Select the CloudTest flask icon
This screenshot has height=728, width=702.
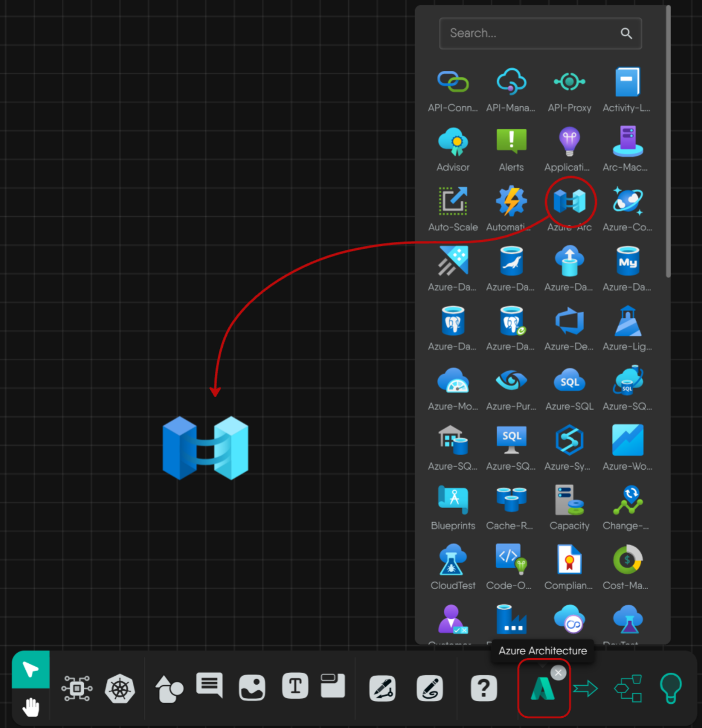pyautogui.click(x=453, y=559)
